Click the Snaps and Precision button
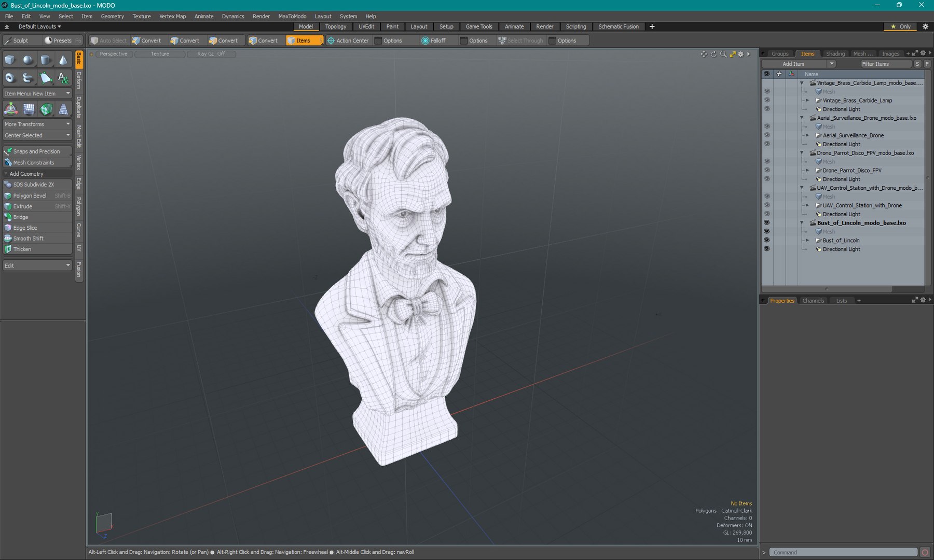 (x=37, y=151)
